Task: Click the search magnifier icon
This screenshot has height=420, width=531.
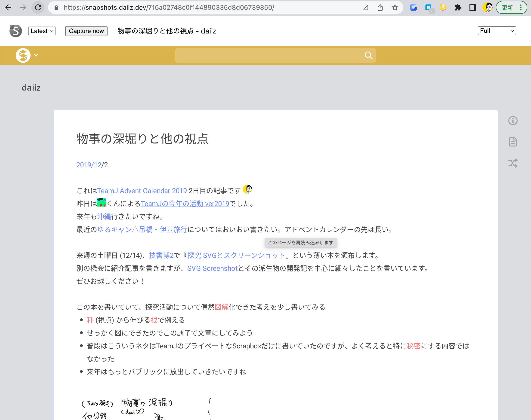Action: click(368, 55)
